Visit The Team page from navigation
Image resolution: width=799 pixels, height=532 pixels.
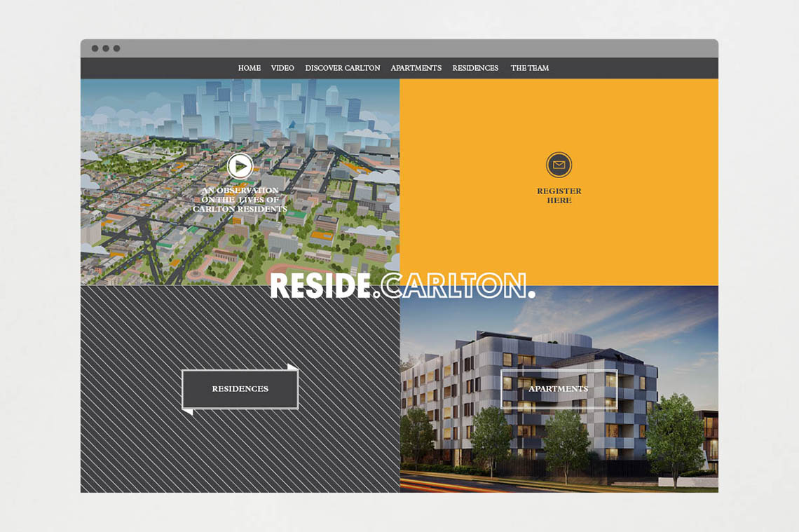coord(529,68)
